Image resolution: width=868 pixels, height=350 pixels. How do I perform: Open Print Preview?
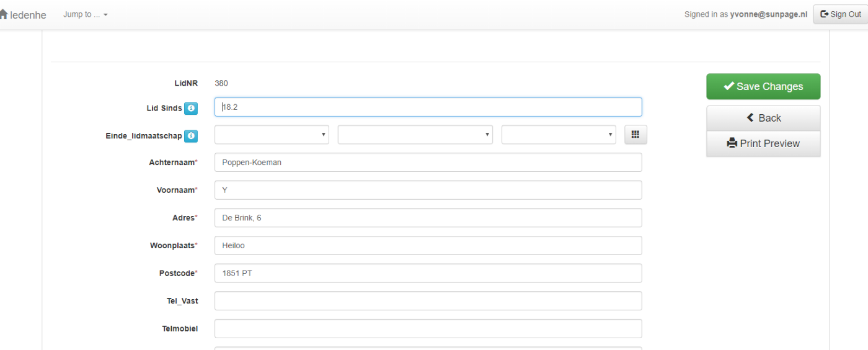coord(763,143)
